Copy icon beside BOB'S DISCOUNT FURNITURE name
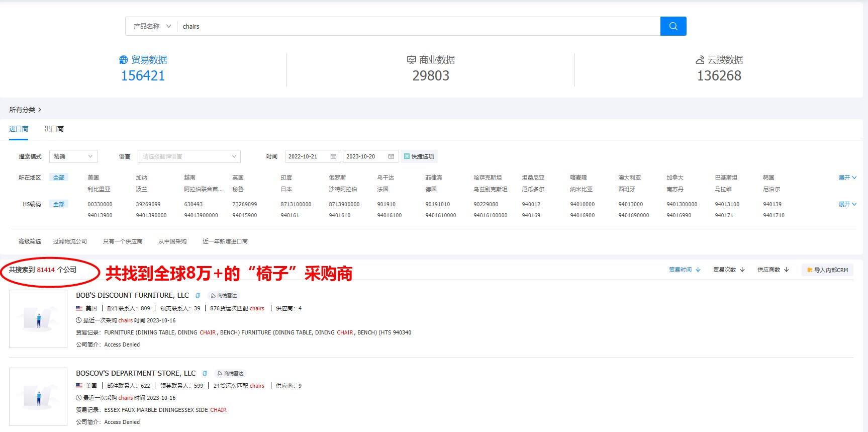 point(198,296)
